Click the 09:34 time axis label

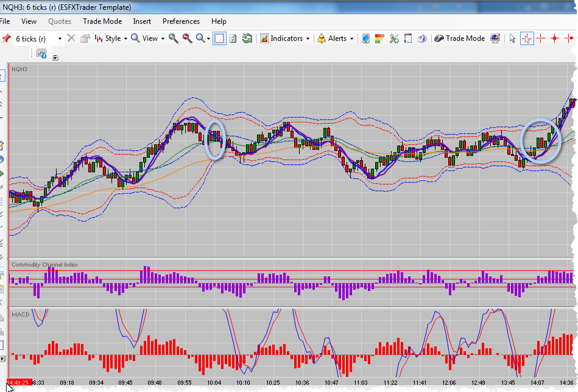click(96, 382)
